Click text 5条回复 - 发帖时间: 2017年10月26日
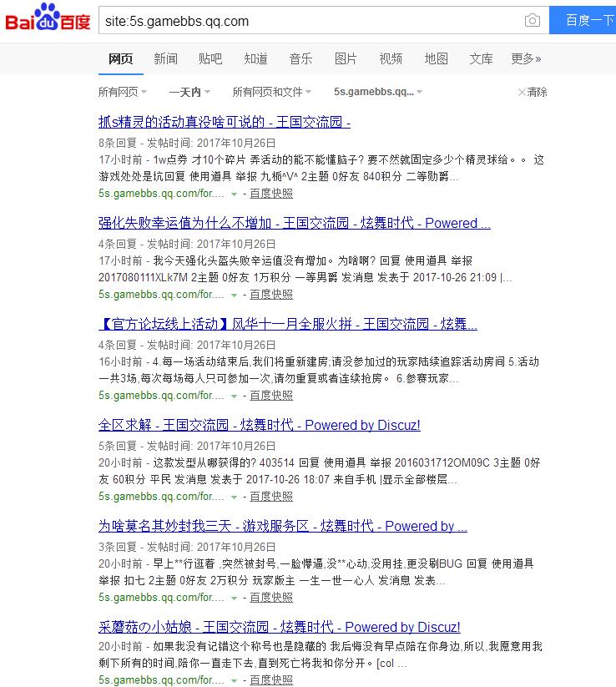Viewport: 616px width, 687px height. pyautogui.click(x=187, y=446)
